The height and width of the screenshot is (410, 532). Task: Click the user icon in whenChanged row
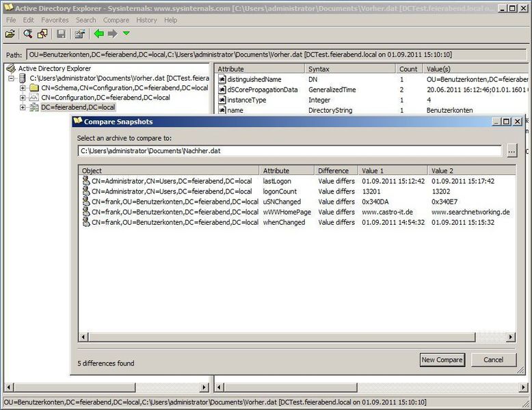(x=86, y=222)
